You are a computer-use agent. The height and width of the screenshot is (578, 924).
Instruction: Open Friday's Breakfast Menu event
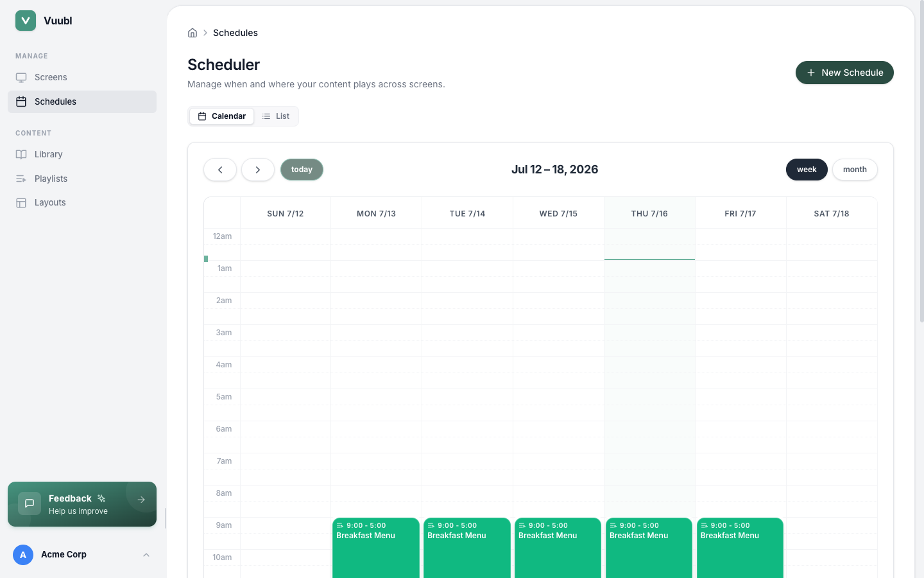[x=740, y=548]
